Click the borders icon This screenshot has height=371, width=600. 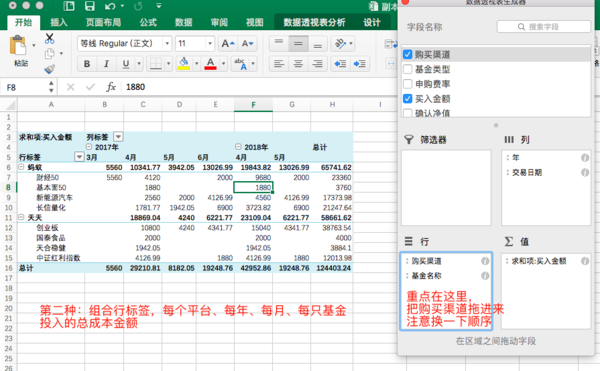(156, 64)
